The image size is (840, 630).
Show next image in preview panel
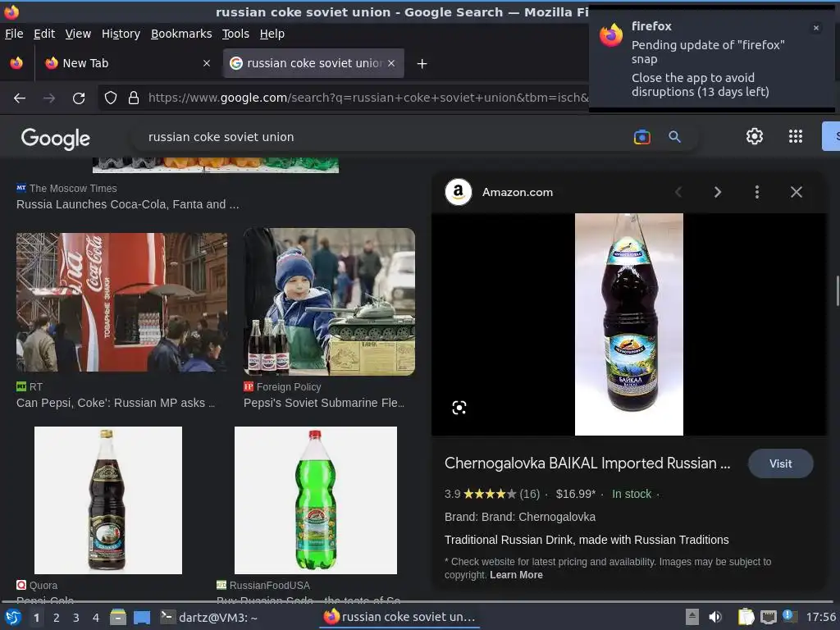click(x=717, y=192)
